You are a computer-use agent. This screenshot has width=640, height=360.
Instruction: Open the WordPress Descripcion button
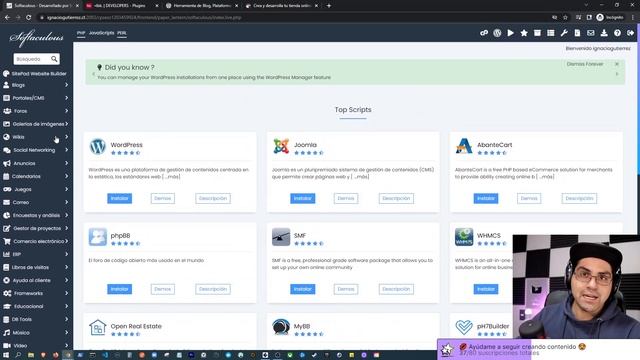[213, 198]
